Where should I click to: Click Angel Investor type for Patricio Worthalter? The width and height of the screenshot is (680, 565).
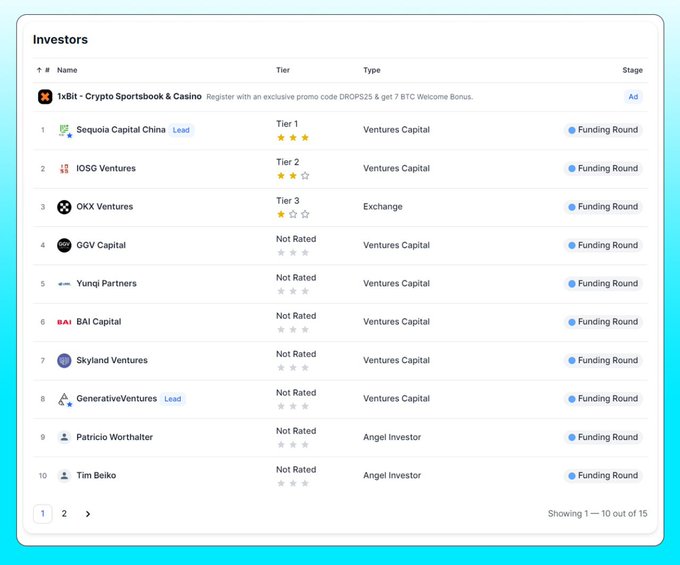392,437
